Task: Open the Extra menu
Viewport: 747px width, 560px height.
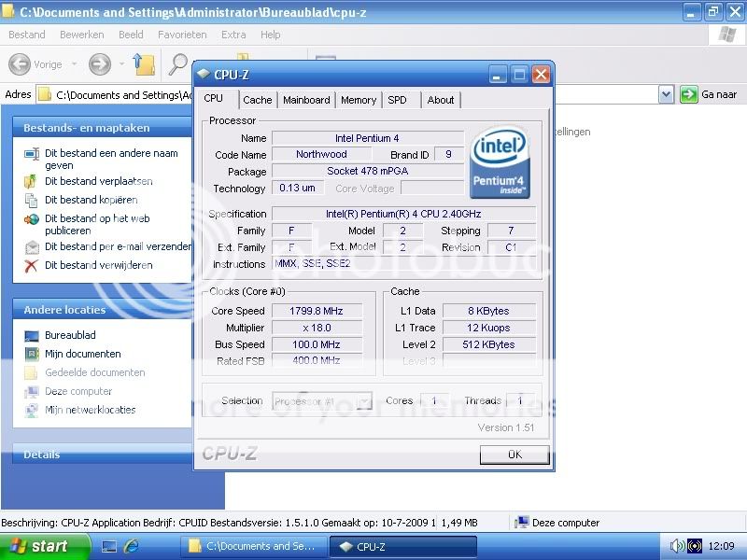Action: (233, 35)
